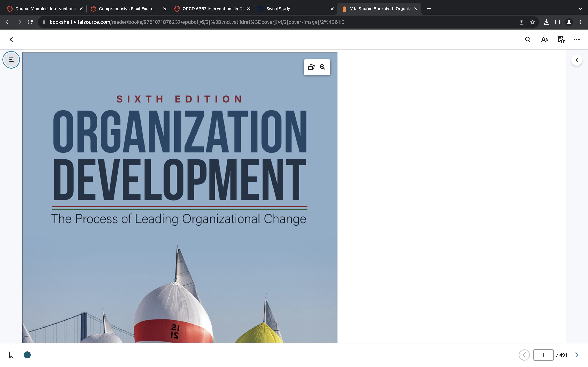Screen dimensions: 588x367
Task: Star this page as a Chrome bookmark
Action: coord(532,22)
